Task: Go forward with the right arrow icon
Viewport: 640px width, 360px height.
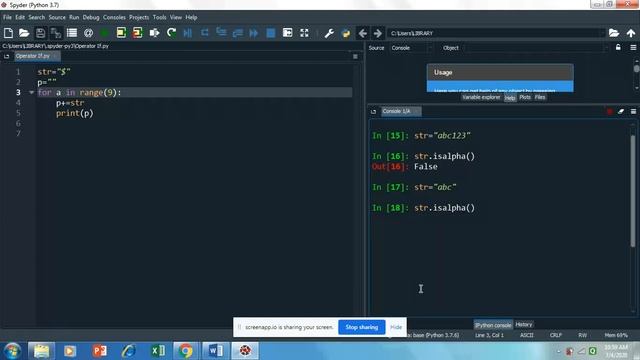Action: (x=378, y=33)
